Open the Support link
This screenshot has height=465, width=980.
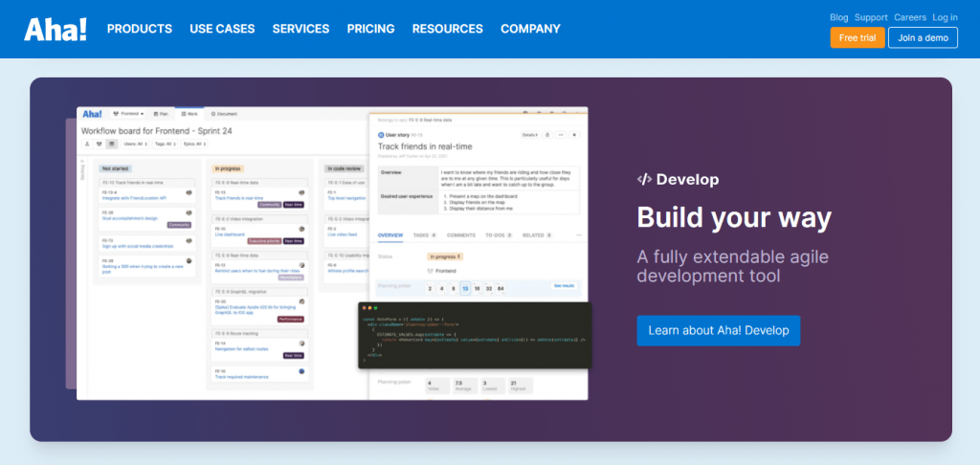click(x=871, y=17)
